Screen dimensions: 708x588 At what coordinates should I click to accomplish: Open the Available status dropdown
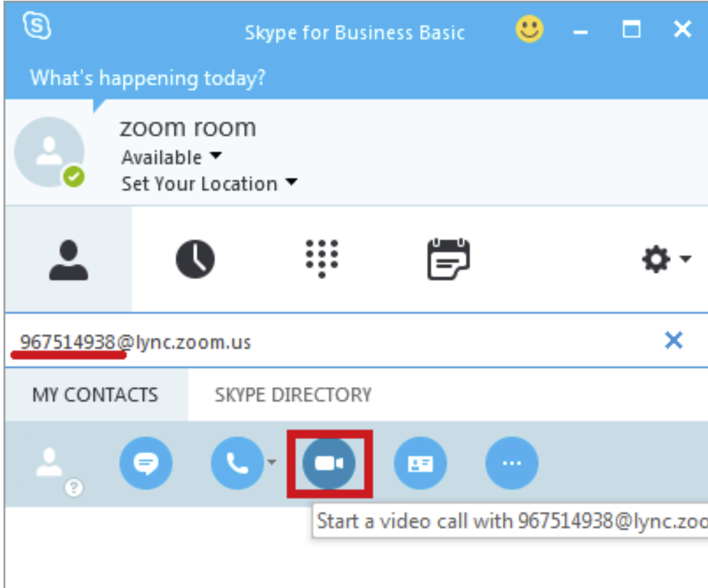tap(172, 158)
